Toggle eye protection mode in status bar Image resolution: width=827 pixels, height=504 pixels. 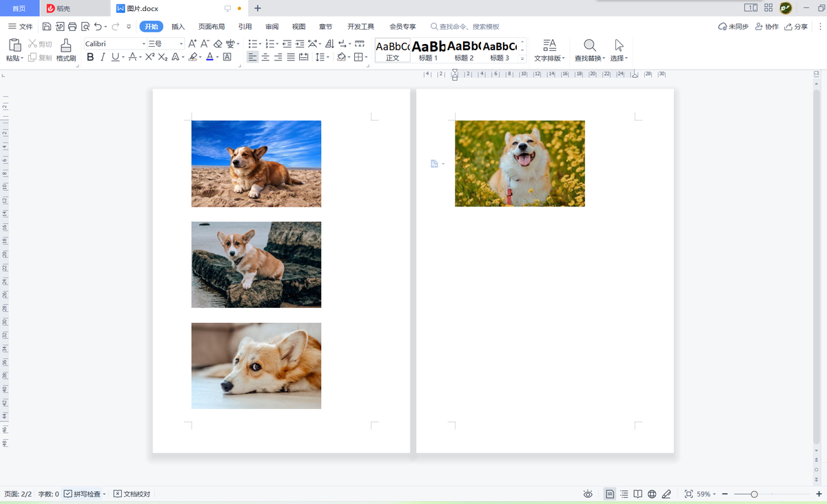pyautogui.click(x=588, y=494)
